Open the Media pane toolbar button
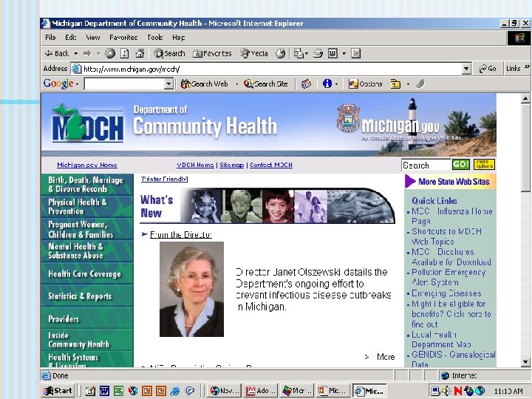This screenshot has width=532, height=399. (253, 53)
